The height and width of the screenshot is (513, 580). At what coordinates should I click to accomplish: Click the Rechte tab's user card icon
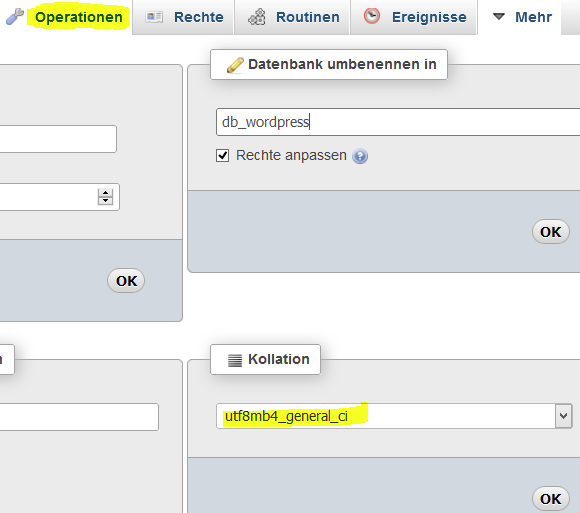154,17
